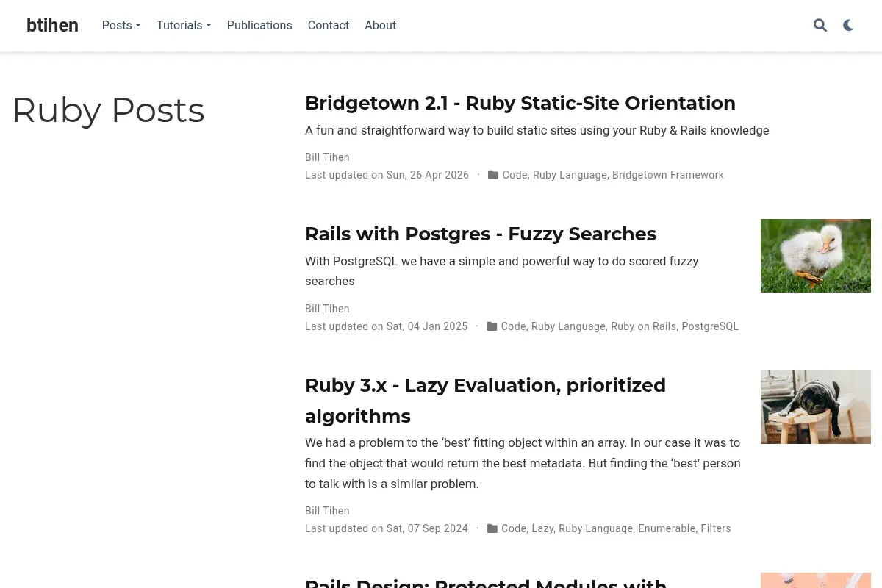Expand the Tutorials dropdown menu
The image size is (882, 588).
tap(184, 26)
